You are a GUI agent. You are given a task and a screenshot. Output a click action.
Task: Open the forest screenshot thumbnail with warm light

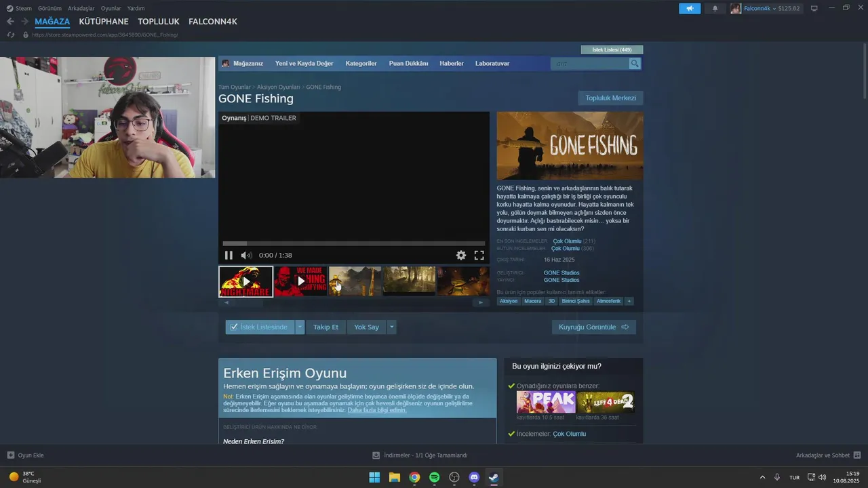coord(409,281)
